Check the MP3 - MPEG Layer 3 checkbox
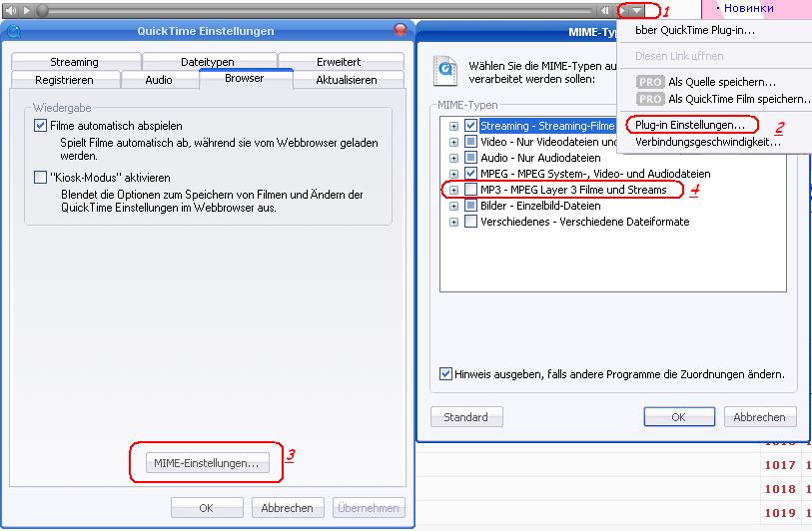Viewport: 812px width, 531px height. coord(470,190)
